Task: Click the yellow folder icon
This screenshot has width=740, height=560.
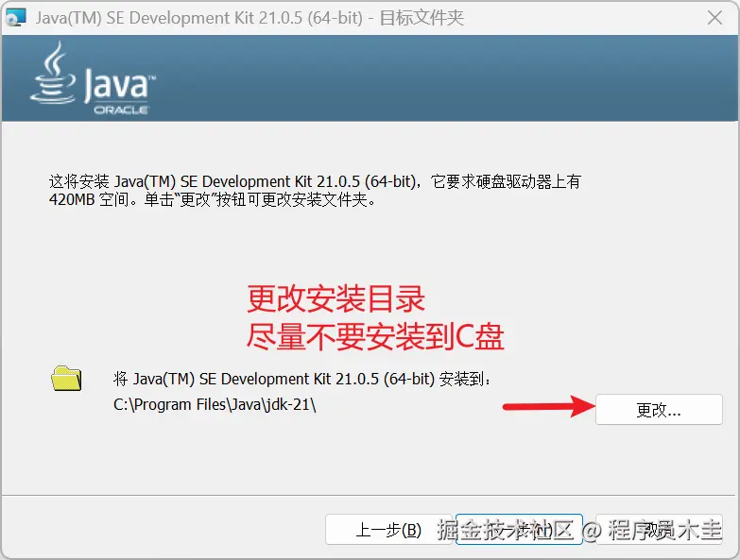Action: (66, 378)
